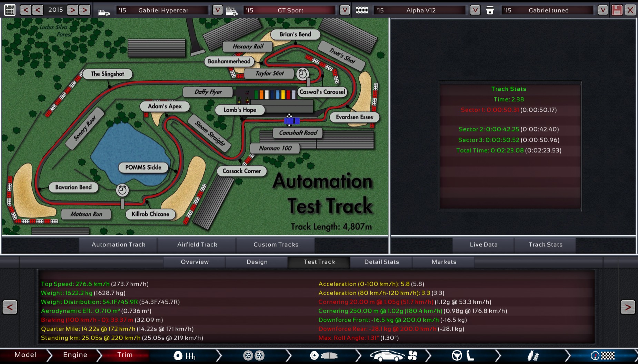Expand the Gabriel tuned variant dropdown

click(x=602, y=10)
